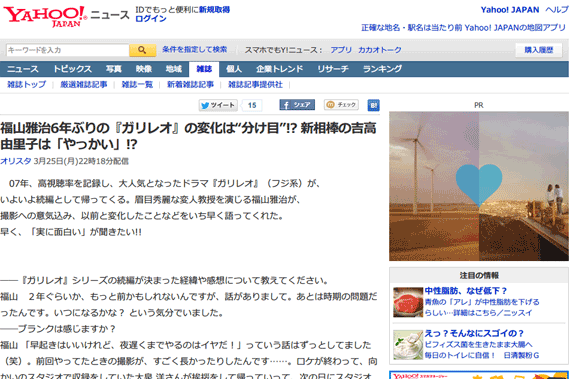The image size is (570, 379).
Task: Click the mixi チェック button
Action: 341,105
